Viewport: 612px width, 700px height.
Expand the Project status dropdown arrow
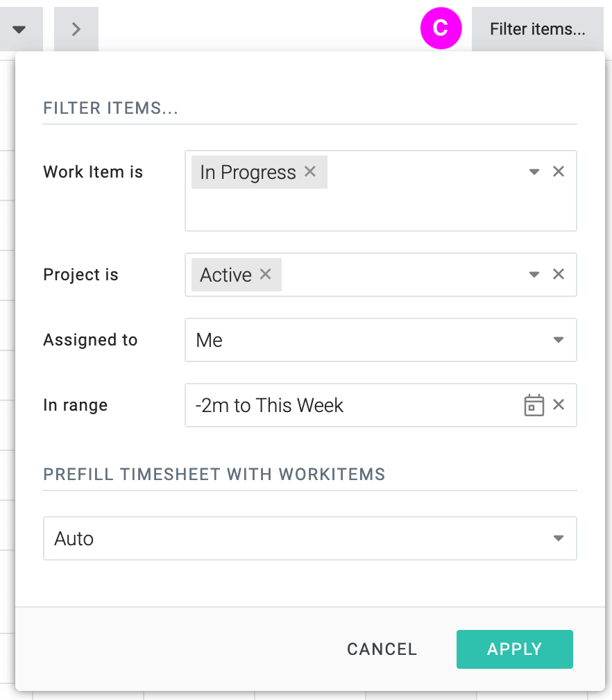pos(534,275)
